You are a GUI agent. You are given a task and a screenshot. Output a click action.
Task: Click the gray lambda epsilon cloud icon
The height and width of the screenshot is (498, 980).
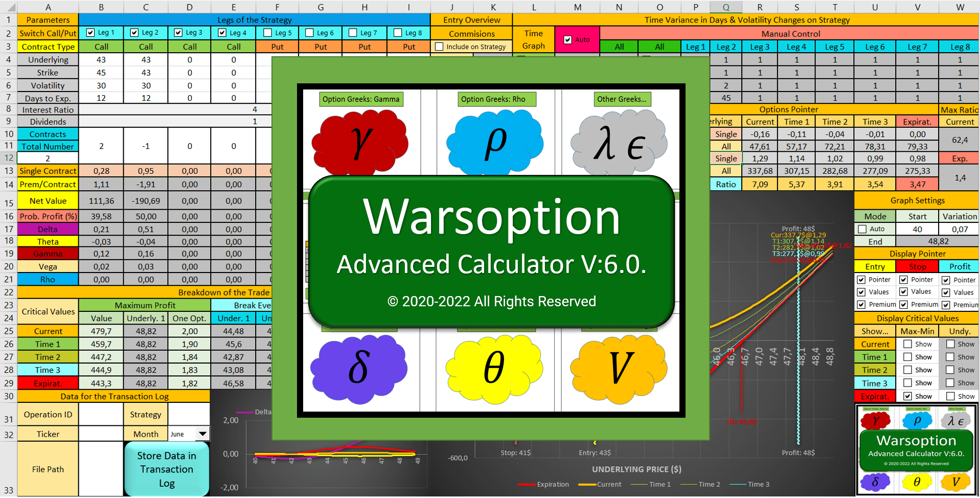coord(619,143)
